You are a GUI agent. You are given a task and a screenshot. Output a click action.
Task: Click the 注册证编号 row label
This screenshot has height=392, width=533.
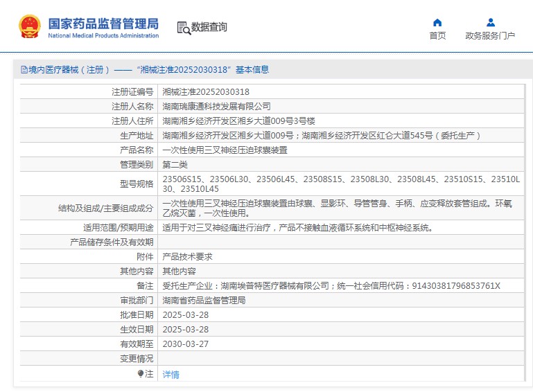tap(132, 91)
